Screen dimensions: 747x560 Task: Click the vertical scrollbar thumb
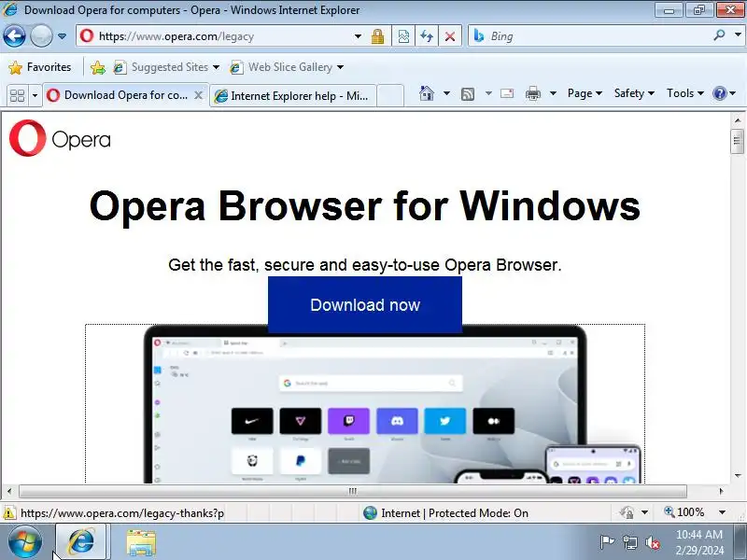point(738,141)
